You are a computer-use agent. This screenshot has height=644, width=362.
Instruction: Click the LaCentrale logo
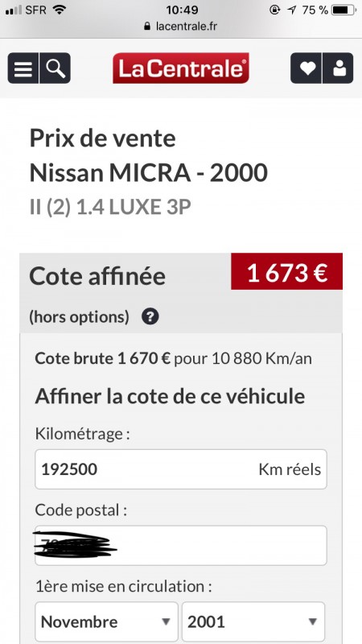point(181,68)
